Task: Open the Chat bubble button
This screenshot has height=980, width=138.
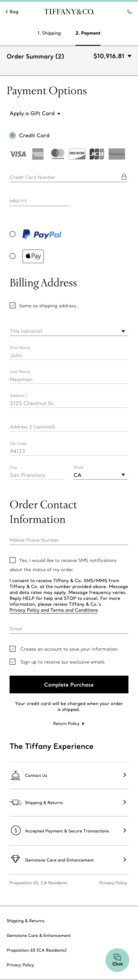Action: pyautogui.click(x=118, y=960)
